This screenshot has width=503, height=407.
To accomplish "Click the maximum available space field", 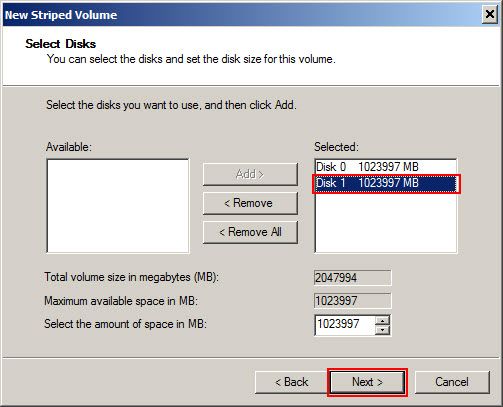I will pyautogui.click(x=352, y=301).
